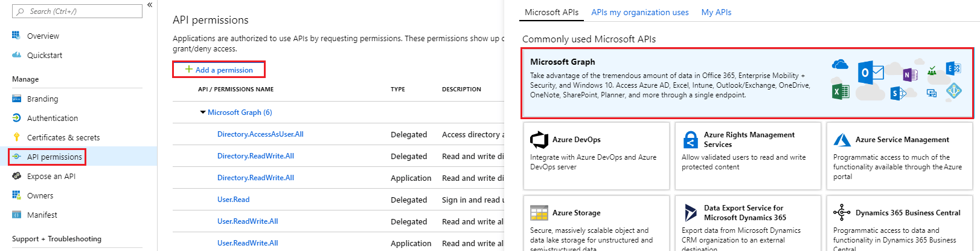
Task: Click the Excel icon in Microsoft Graph card
Action: (x=841, y=92)
